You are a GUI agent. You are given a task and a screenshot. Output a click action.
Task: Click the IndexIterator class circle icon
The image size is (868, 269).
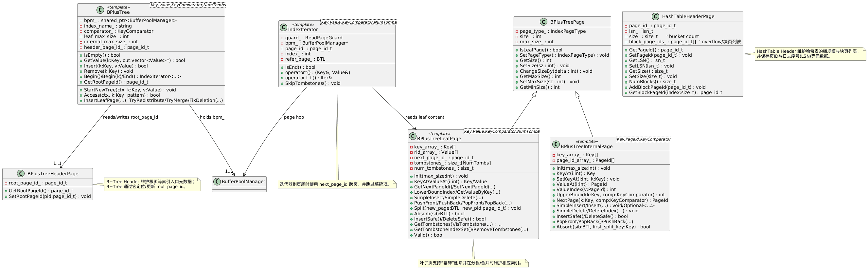[x=284, y=27]
